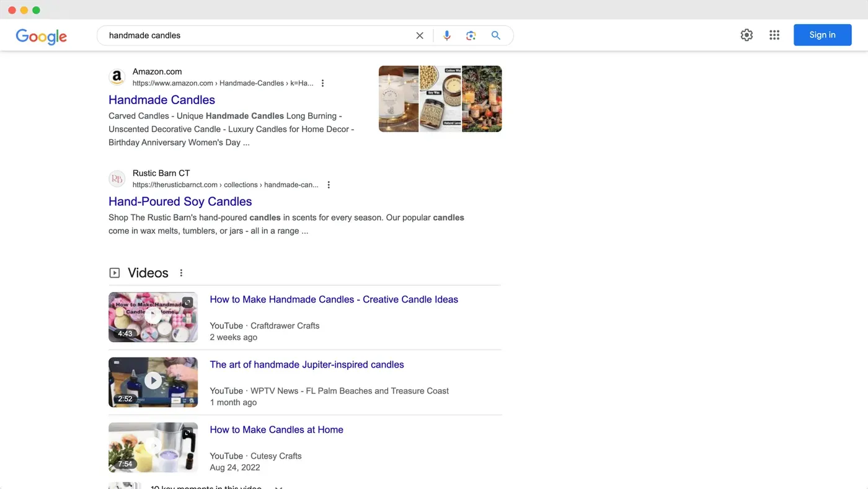The image size is (868, 489).
Task: Open more options for Amazon result
Action: (322, 83)
